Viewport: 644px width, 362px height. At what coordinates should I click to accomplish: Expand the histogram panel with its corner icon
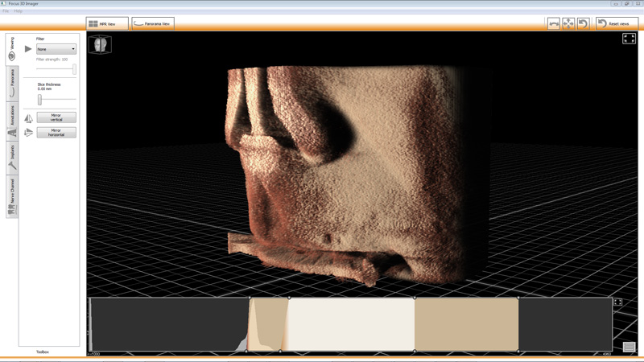pyautogui.click(x=617, y=302)
